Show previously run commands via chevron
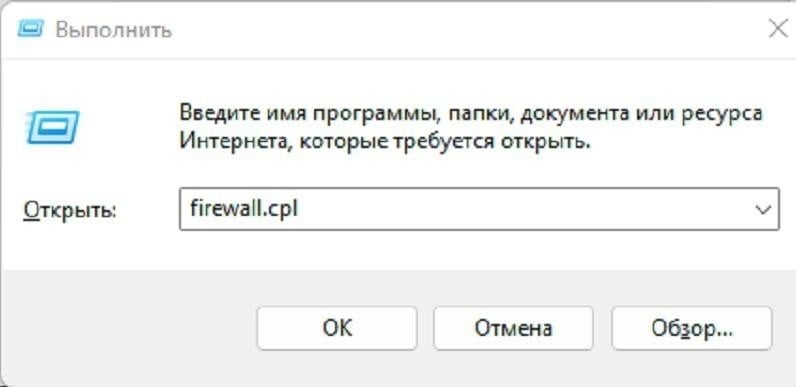Screen dimensions: 796x387 click(x=762, y=209)
